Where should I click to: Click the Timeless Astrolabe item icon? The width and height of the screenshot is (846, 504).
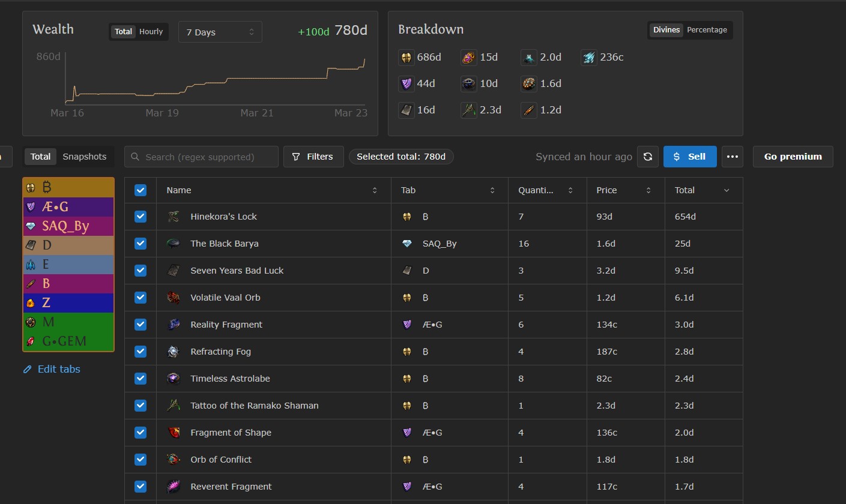point(174,379)
